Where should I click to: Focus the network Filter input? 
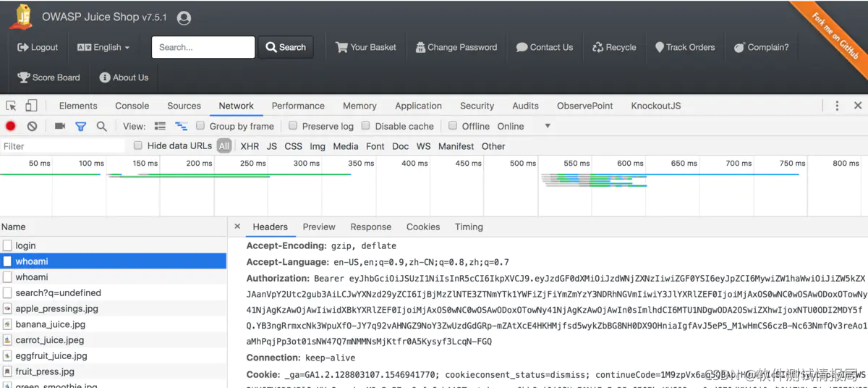click(x=63, y=146)
